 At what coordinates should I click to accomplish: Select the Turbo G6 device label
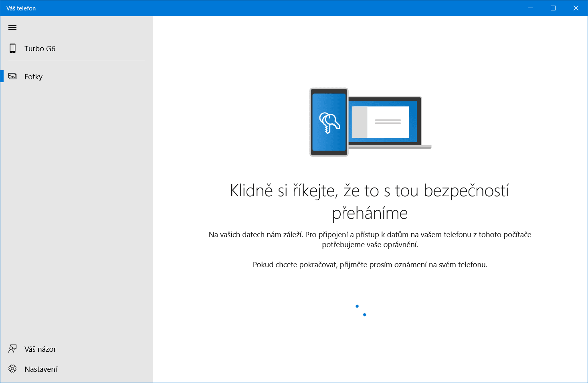(40, 49)
